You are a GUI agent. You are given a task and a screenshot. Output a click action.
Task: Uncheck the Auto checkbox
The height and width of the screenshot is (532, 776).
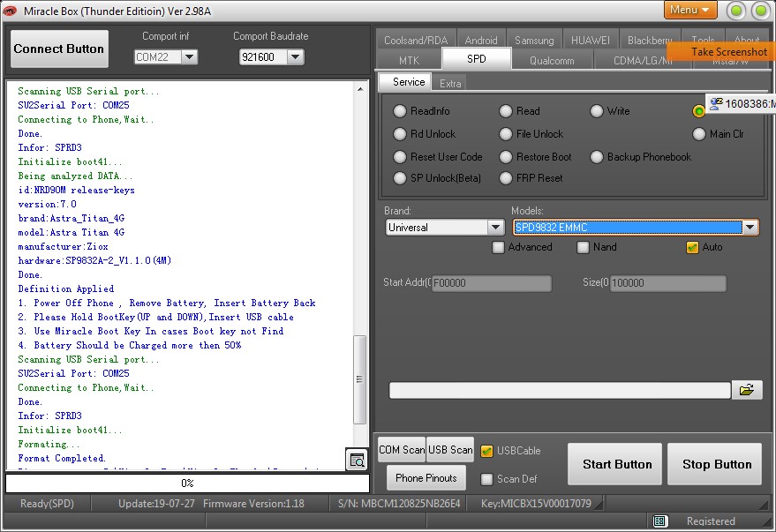click(x=692, y=247)
